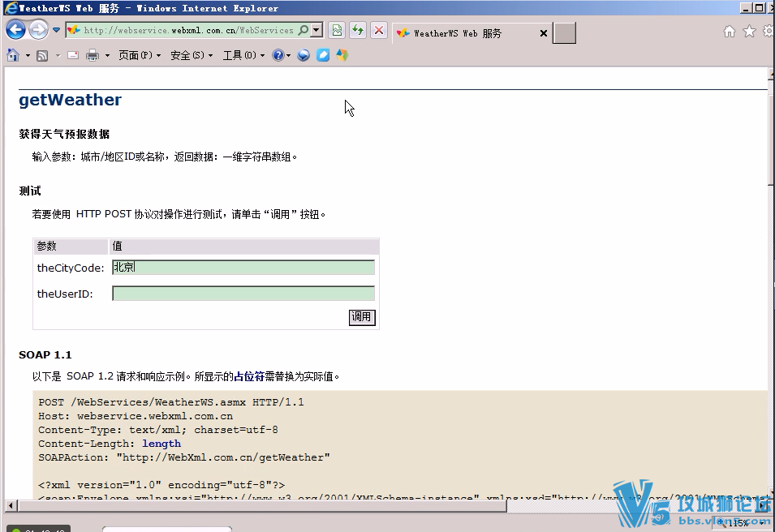775x532 pixels.
Task: Click the theUserID: label
Action: coord(65,294)
